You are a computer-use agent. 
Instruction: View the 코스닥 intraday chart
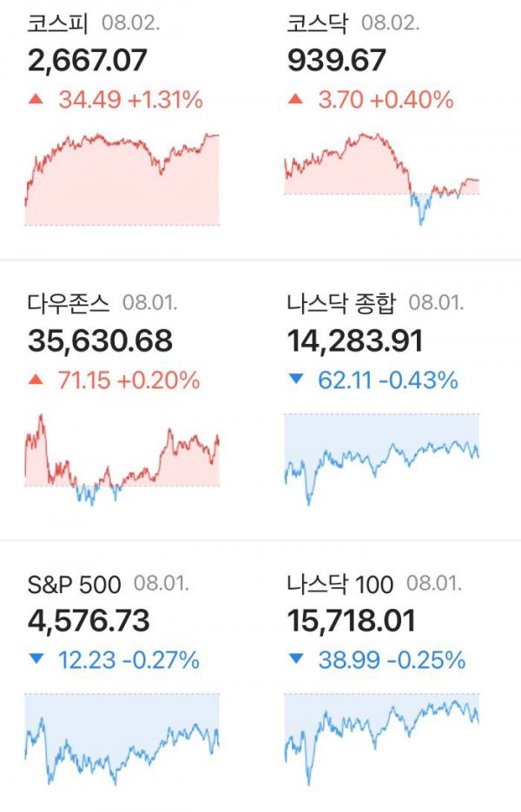(x=382, y=179)
